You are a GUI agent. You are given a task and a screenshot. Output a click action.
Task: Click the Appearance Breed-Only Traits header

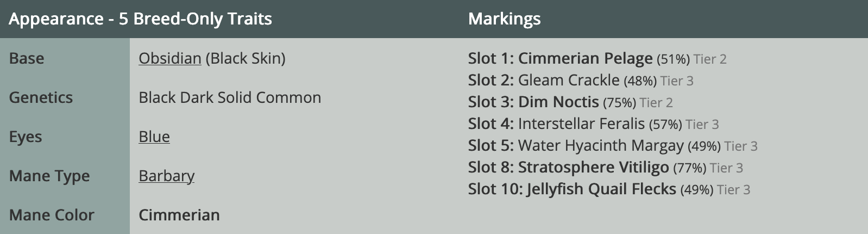click(x=140, y=19)
